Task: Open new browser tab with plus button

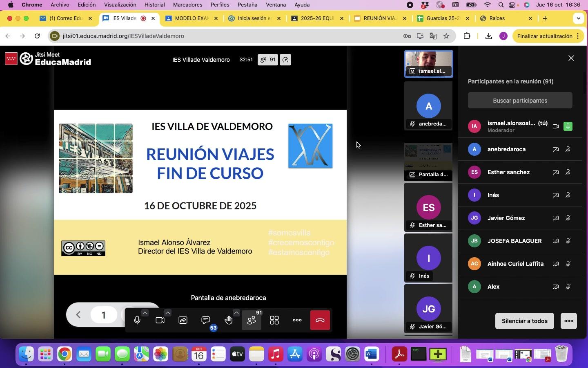Action: coord(545,18)
